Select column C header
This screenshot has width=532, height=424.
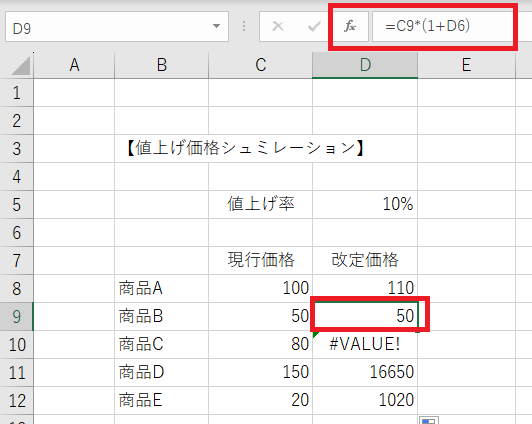pyautogui.click(x=261, y=65)
